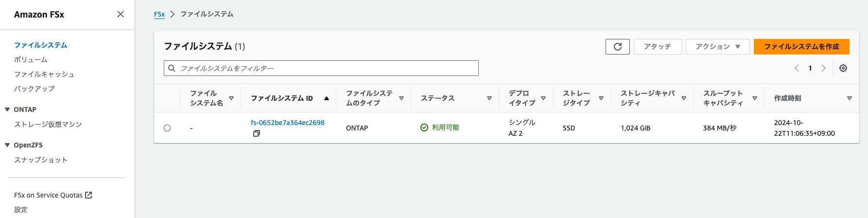Viewport: 868px width, 218px height.
Task: Collapse the ONTAP section in sidebar
Action: tap(7, 109)
